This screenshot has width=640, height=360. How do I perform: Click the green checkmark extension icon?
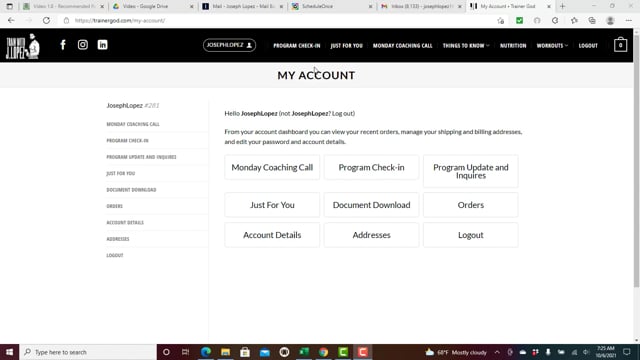click(x=519, y=20)
